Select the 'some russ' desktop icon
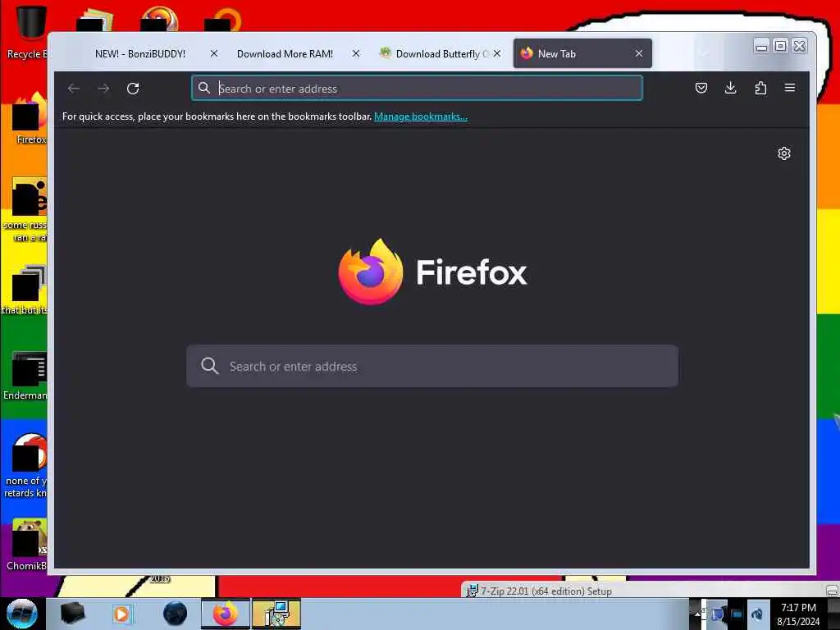Image resolution: width=840 pixels, height=630 pixels. click(25, 209)
